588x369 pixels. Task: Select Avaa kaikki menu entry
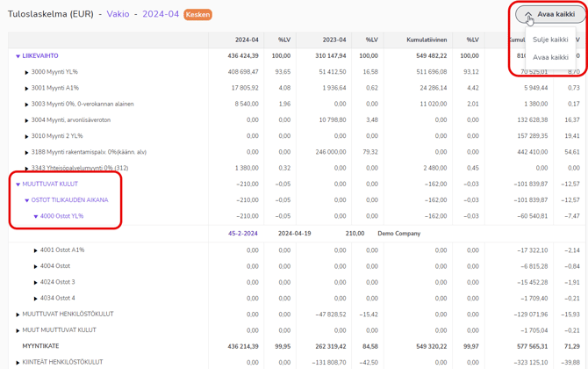tap(550, 57)
